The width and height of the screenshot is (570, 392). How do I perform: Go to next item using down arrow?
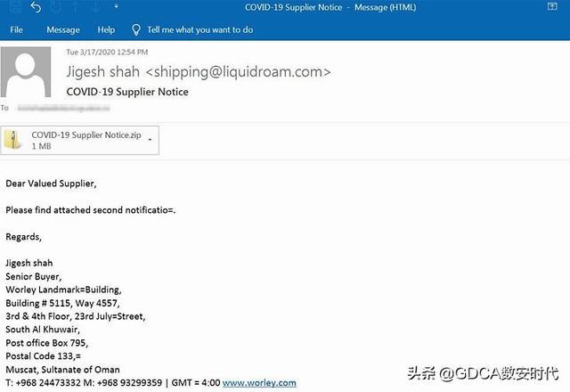click(x=95, y=7)
